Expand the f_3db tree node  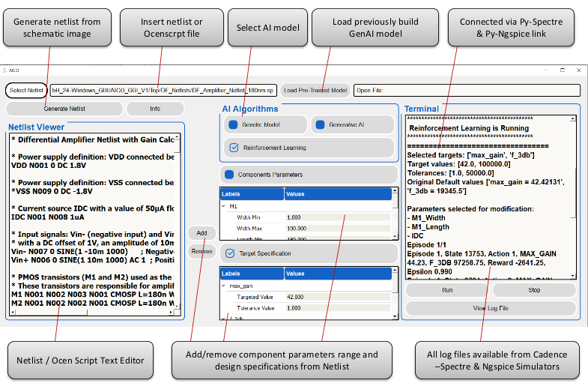click(x=222, y=319)
